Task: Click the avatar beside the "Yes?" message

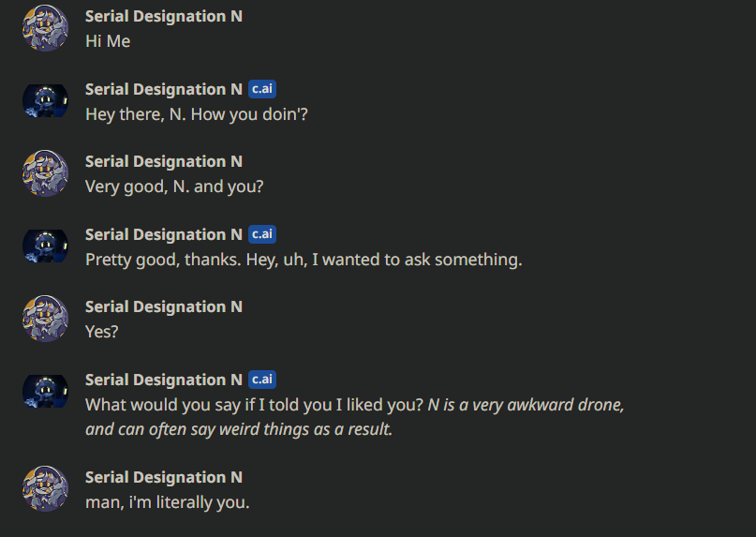Action: [x=45, y=319]
